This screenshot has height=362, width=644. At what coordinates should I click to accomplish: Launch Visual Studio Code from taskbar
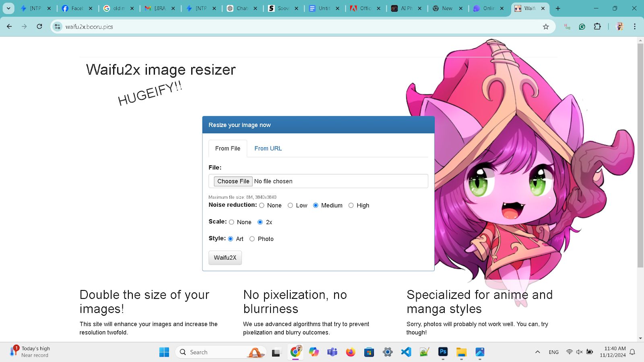point(406,352)
